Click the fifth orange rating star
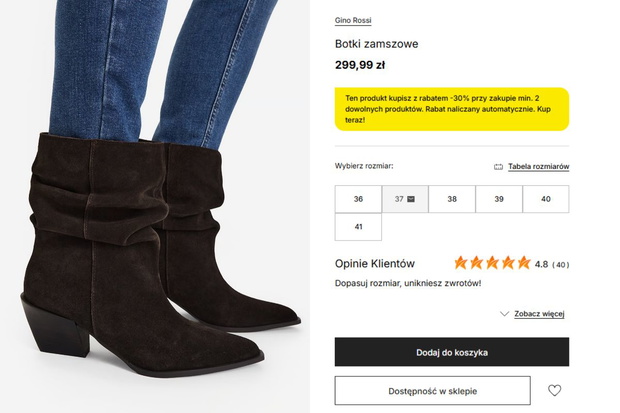 tap(524, 263)
